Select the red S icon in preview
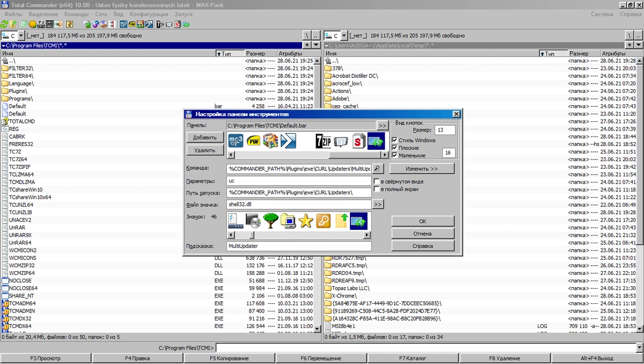 pyautogui.click(x=358, y=141)
